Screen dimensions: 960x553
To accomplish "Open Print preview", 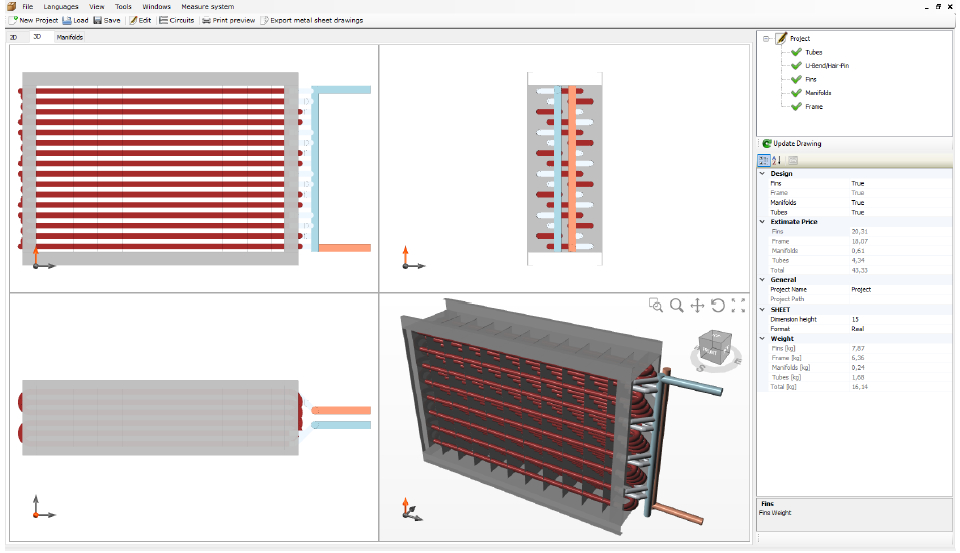I will [x=228, y=20].
